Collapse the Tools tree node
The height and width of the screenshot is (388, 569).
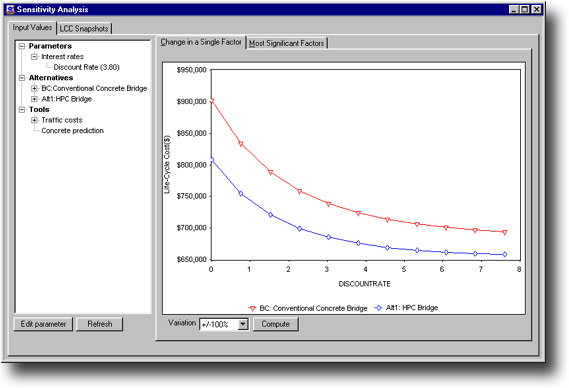tap(22, 109)
